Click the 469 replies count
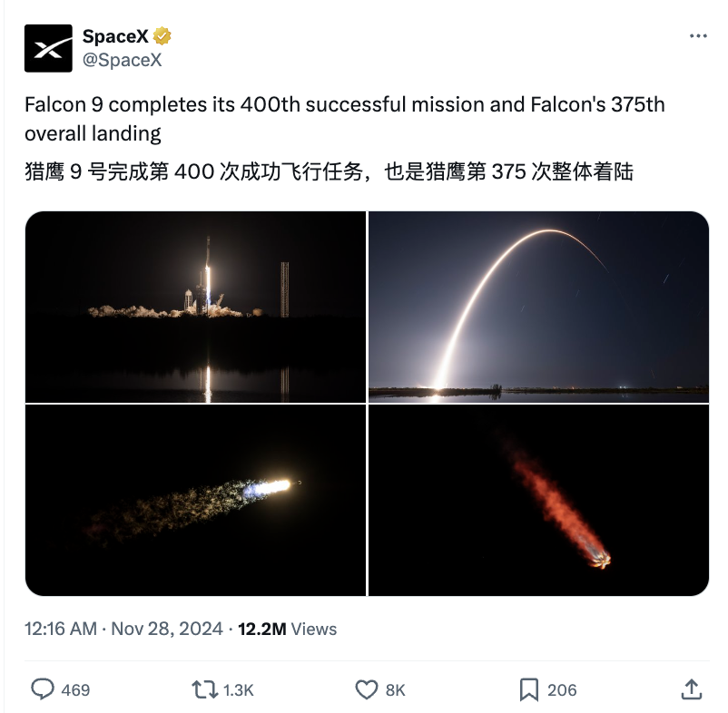The width and height of the screenshot is (728, 713). 75,690
